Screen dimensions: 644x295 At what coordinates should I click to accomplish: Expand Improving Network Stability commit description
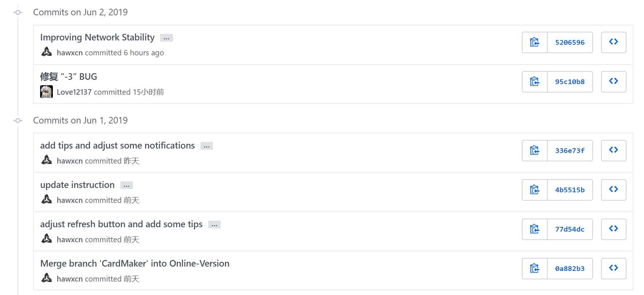pos(166,38)
